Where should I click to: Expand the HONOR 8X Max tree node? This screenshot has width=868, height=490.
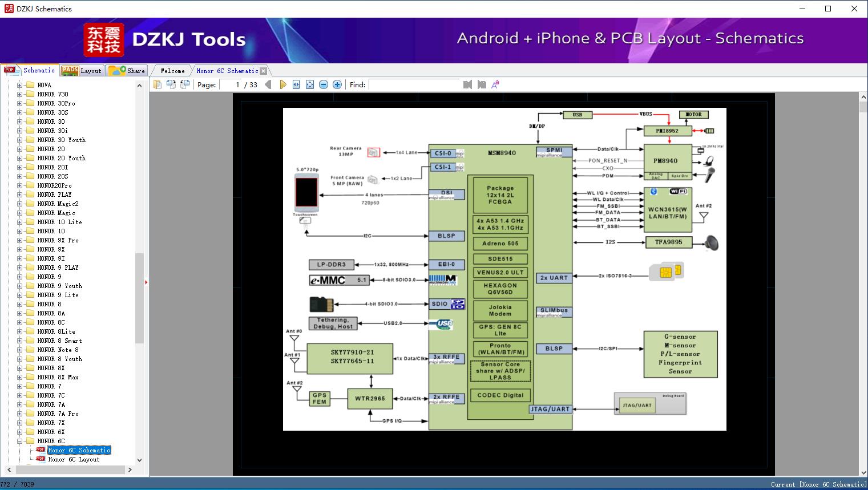(19, 377)
